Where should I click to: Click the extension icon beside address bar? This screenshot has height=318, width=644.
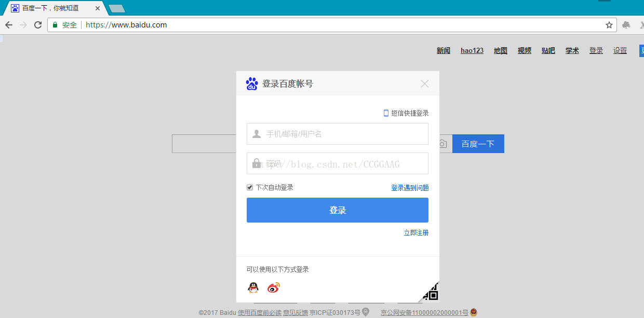[626, 25]
